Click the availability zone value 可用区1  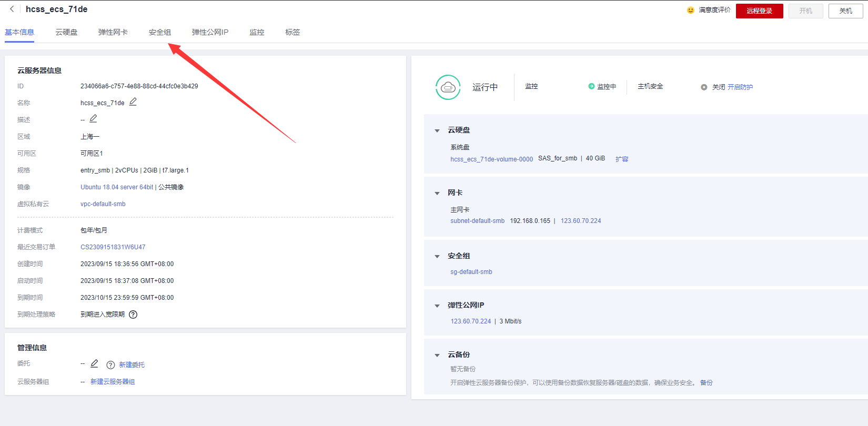[x=92, y=154]
